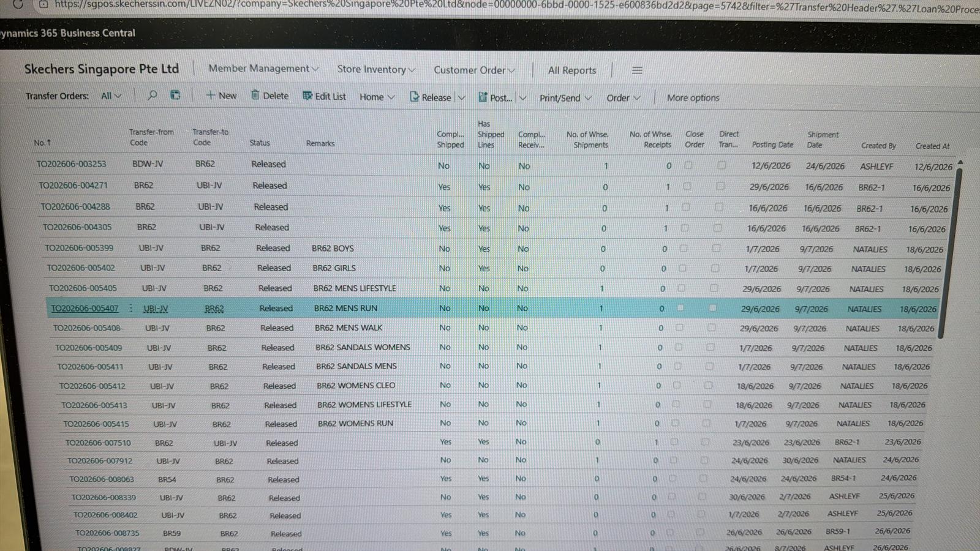980x551 pixels.
Task: Show More options in the action bar
Action: 693,98
